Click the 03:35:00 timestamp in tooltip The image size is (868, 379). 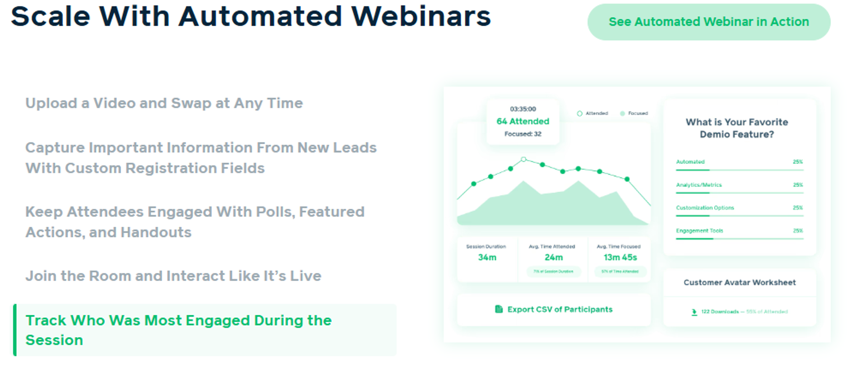pos(523,109)
